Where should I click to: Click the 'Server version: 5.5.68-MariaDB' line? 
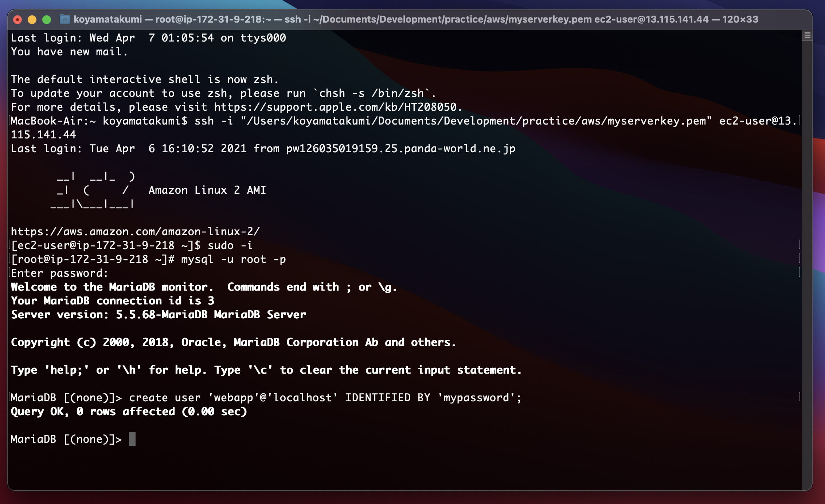coord(158,315)
